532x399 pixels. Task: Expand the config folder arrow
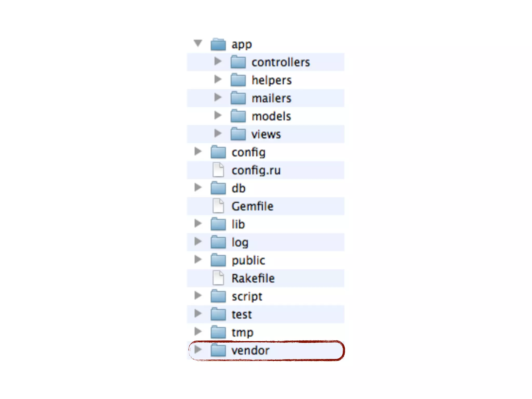point(198,151)
